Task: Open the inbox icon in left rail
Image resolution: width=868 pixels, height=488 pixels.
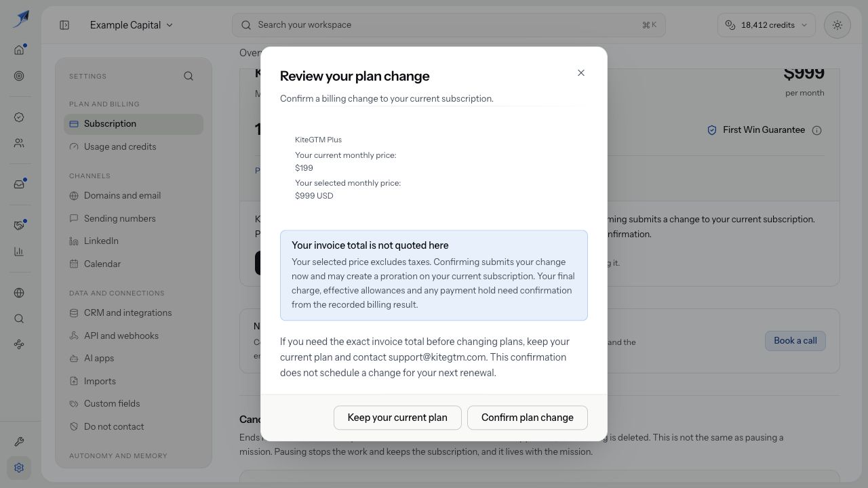Action: [x=19, y=184]
